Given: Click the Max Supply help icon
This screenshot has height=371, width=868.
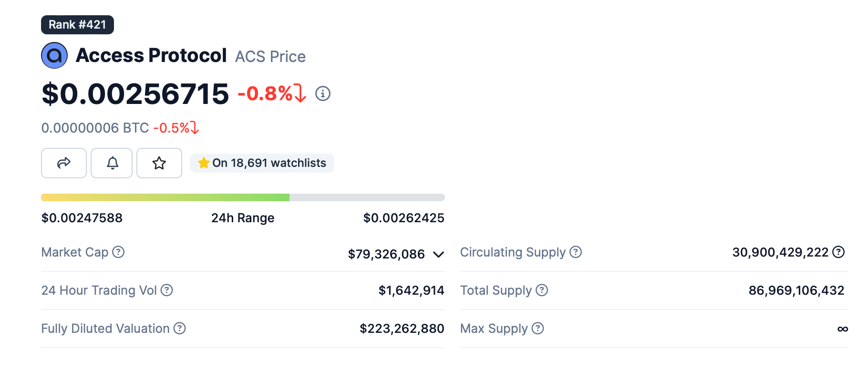Looking at the screenshot, I should point(537,328).
